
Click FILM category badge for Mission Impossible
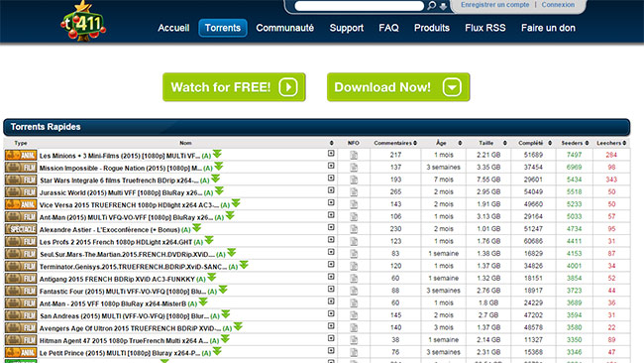click(x=21, y=168)
